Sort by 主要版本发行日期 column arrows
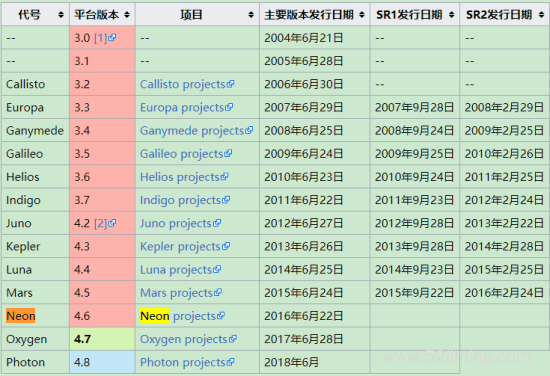The image size is (550, 376). pyautogui.click(x=362, y=15)
